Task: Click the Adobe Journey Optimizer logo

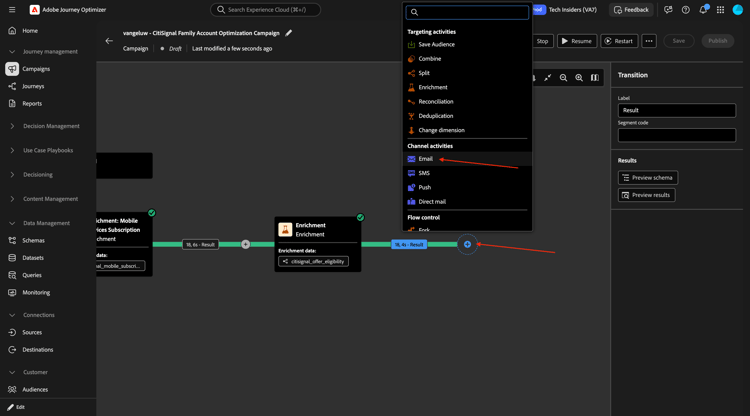Action: (x=34, y=10)
